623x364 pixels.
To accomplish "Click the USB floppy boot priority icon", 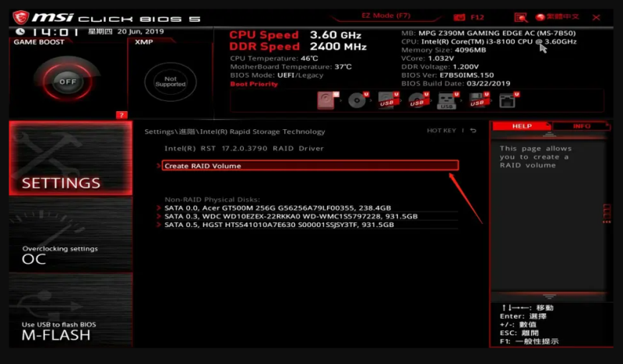I will 478,100.
